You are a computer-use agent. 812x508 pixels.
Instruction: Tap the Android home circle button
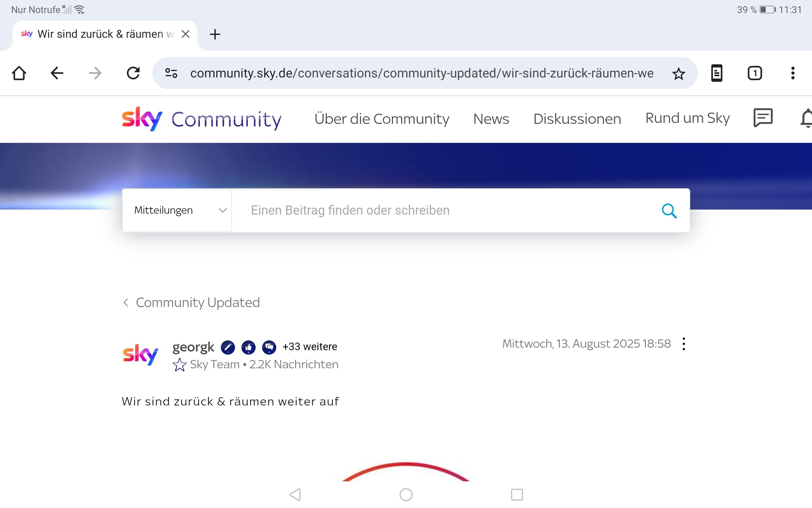pos(406,495)
